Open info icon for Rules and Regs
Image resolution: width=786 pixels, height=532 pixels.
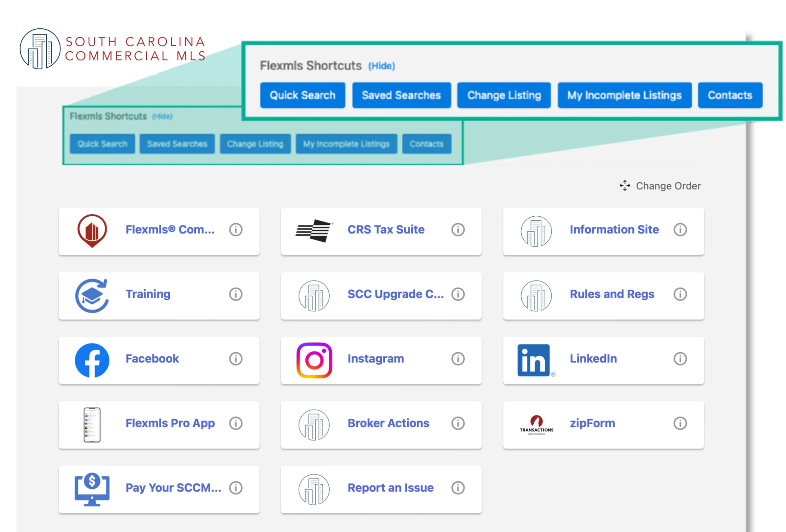point(680,294)
